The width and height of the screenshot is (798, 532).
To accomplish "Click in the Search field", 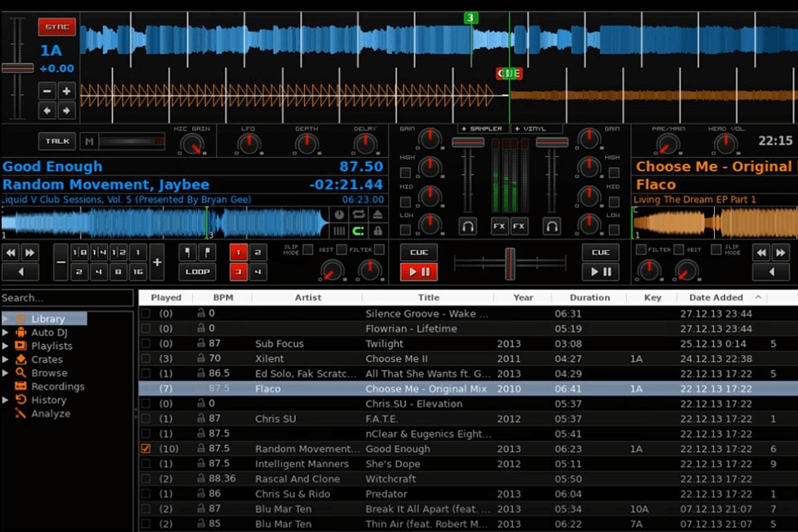I will click(x=67, y=298).
